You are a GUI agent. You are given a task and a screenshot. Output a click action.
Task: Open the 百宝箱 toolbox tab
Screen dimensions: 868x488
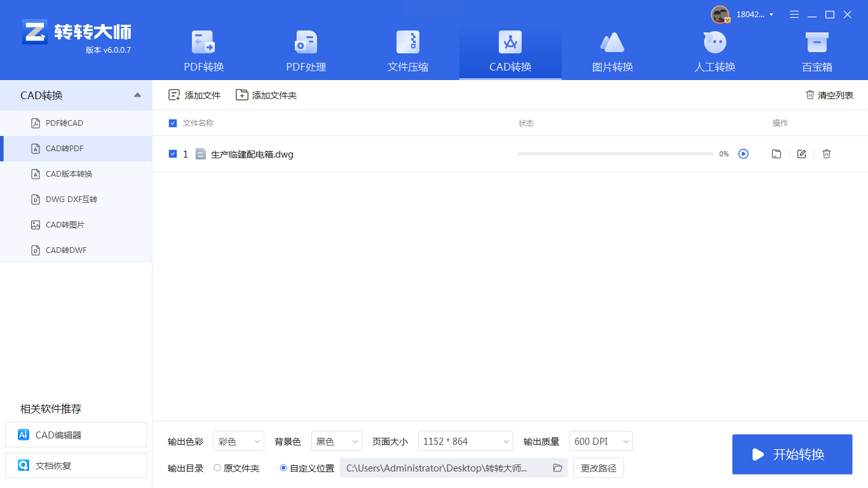click(817, 51)
